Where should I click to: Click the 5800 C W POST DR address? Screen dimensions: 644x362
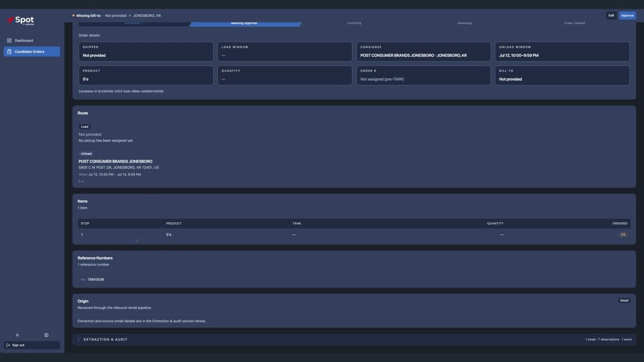click(119, 167)
